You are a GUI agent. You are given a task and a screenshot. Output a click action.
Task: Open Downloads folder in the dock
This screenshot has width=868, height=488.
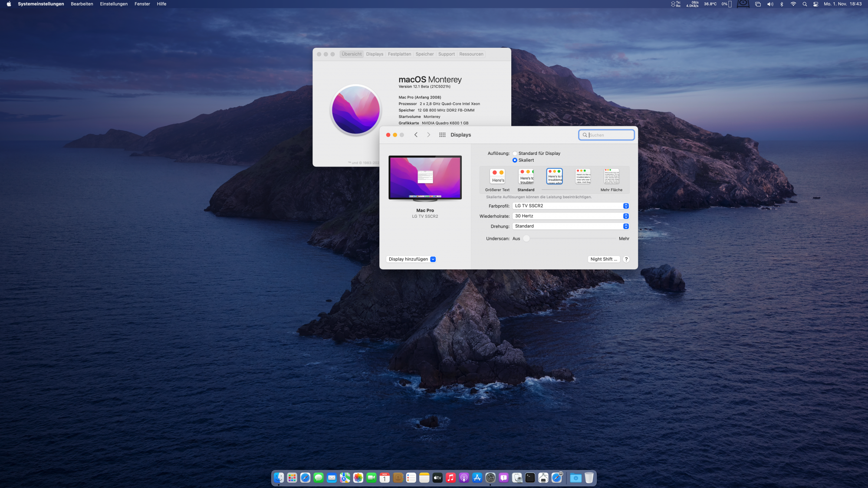(x=575, y=478)
